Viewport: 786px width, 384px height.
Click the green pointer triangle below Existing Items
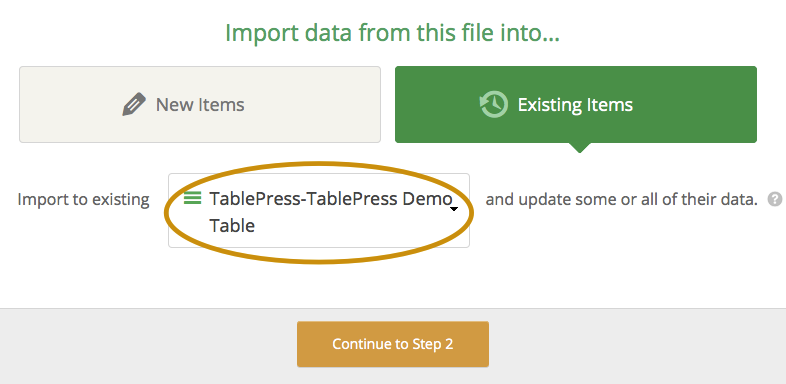pos(579,147)
